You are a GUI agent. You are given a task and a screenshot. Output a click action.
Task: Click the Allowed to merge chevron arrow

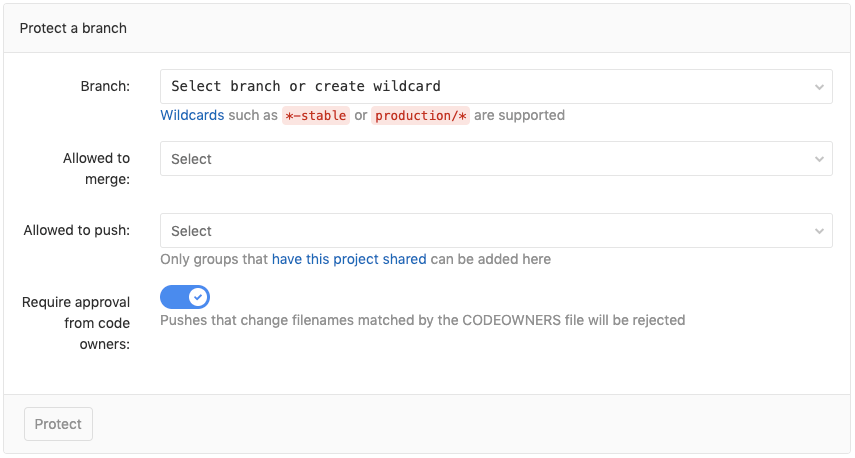819,159
